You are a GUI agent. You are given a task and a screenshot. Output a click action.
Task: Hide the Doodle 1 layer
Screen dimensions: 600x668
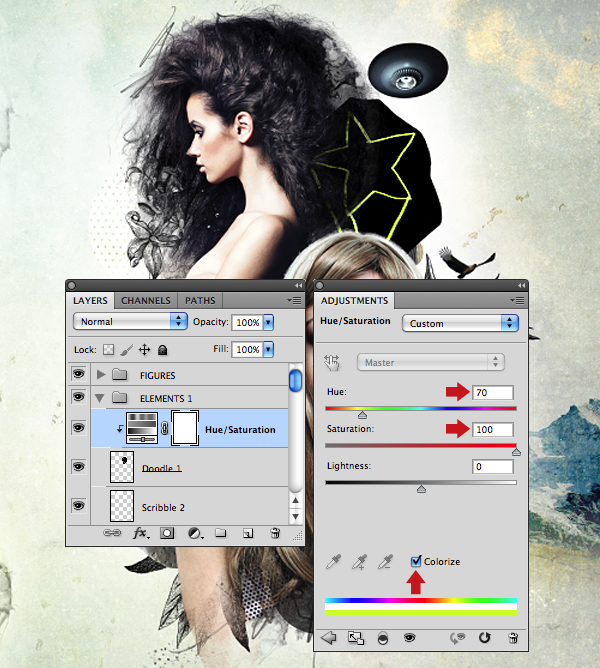point(78,466)
